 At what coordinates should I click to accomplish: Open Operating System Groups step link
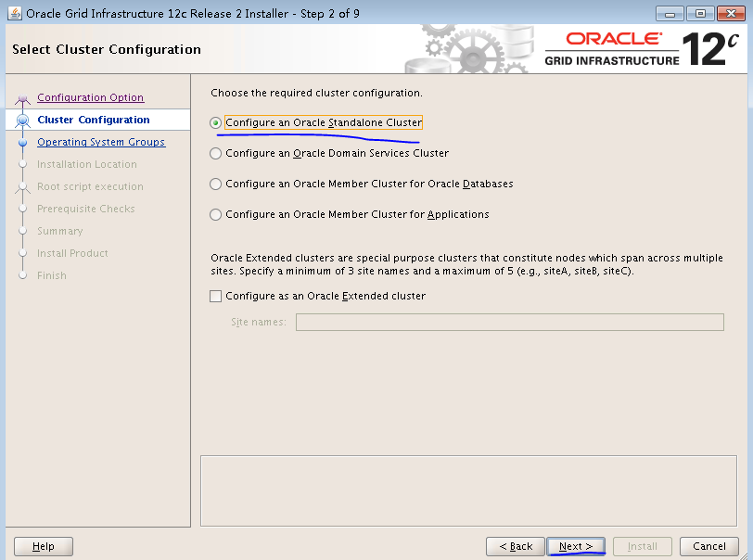(x=101, y=142)
